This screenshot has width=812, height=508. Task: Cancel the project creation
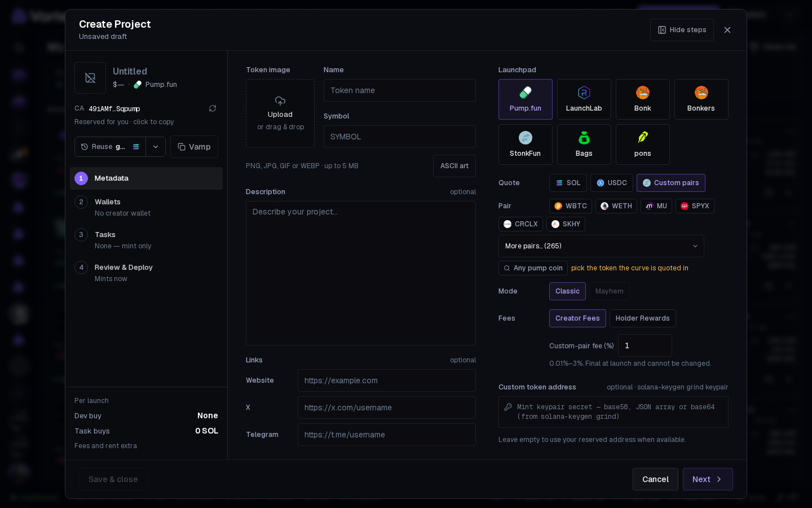pyautogui.click(x=655, y=479)
